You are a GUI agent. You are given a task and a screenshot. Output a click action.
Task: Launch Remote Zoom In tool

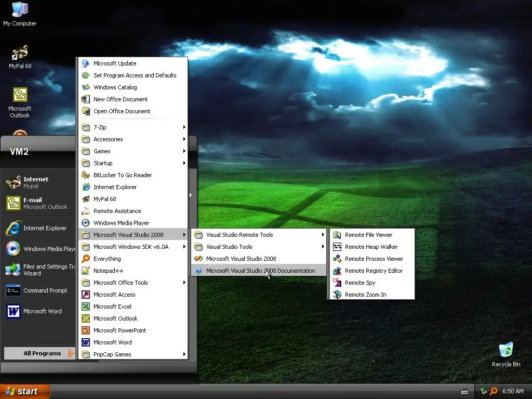coord(371,295)
